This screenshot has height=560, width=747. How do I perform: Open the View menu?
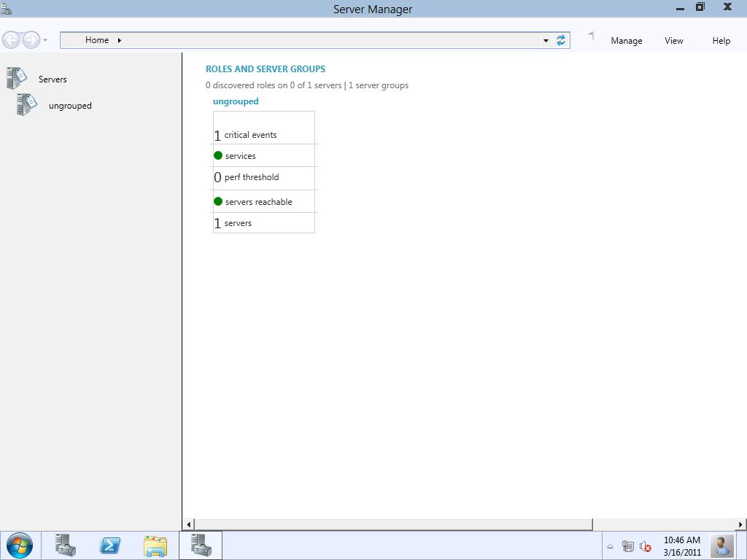pyautogui.click(x=674, y=41)
